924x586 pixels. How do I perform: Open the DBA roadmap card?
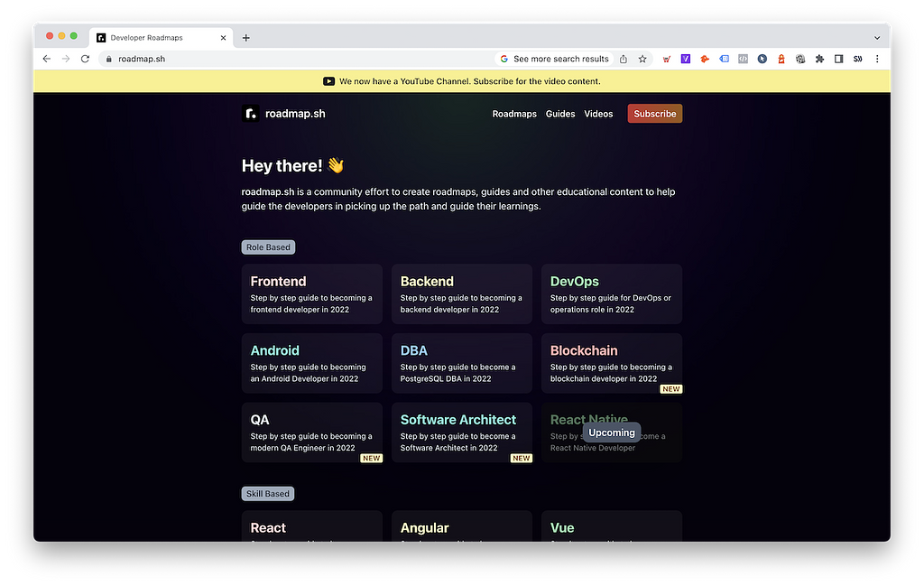click(462, 363)
